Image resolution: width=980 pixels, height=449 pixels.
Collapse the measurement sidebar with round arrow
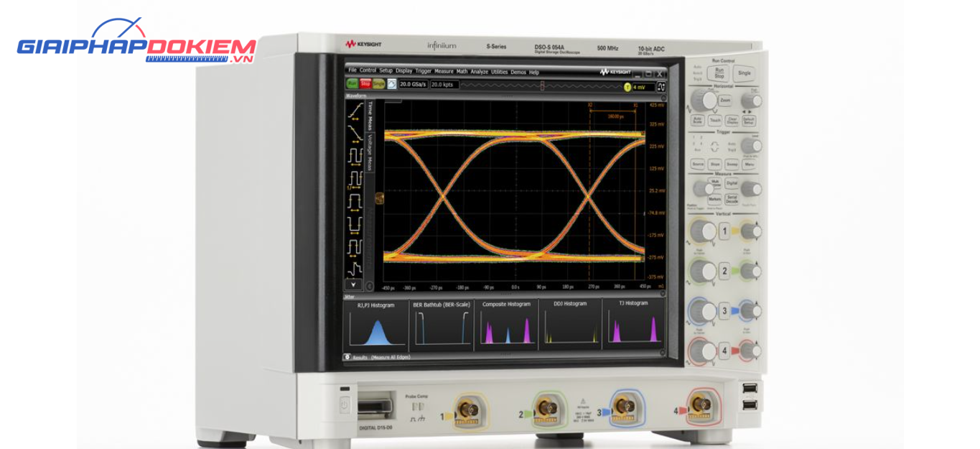click(x=370, y=286)
